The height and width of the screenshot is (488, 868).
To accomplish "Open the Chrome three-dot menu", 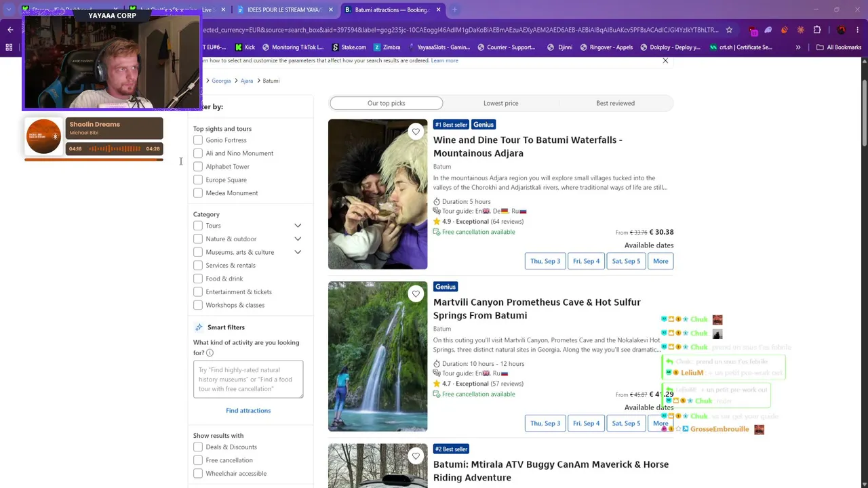I will coord(858,30).
